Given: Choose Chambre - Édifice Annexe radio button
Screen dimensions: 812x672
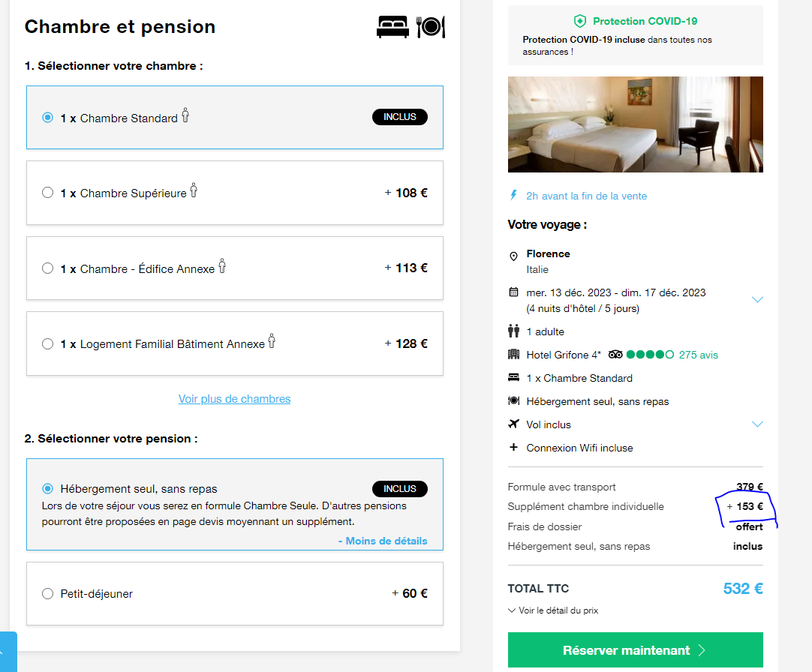Looking at the screenshot, I should (47, 268).
